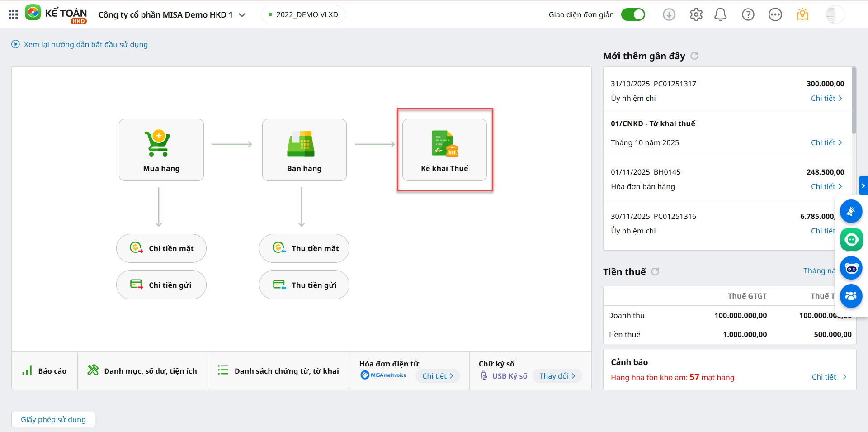This screenshot has height=432, width=868.
Task: Open the Mua hàng shopping cart tile
Action: [161, 150]
